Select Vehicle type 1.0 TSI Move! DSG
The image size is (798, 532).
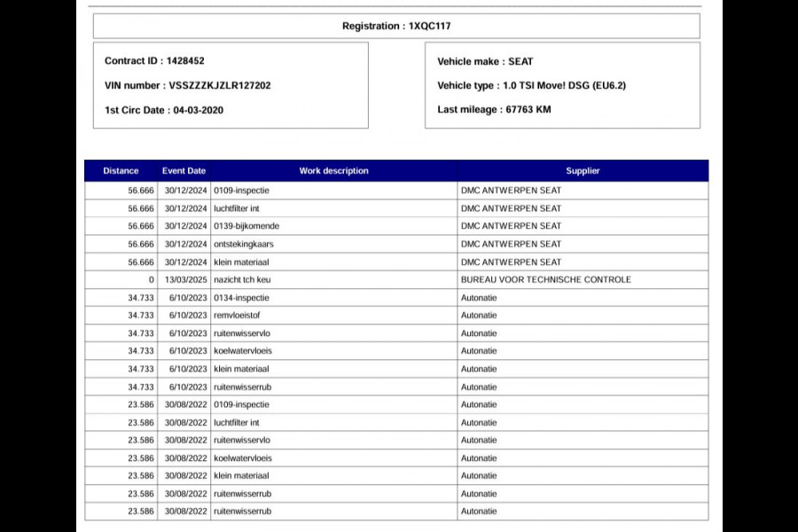coord(531,85)
